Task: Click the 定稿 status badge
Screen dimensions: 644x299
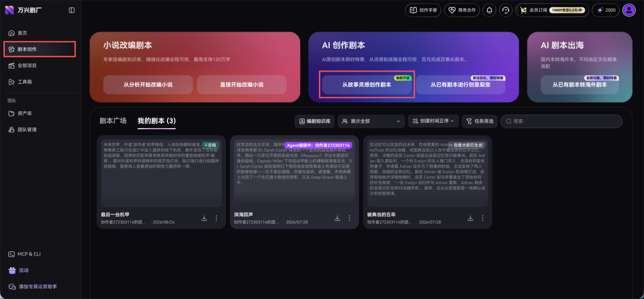Action: (x=211, y=145)
